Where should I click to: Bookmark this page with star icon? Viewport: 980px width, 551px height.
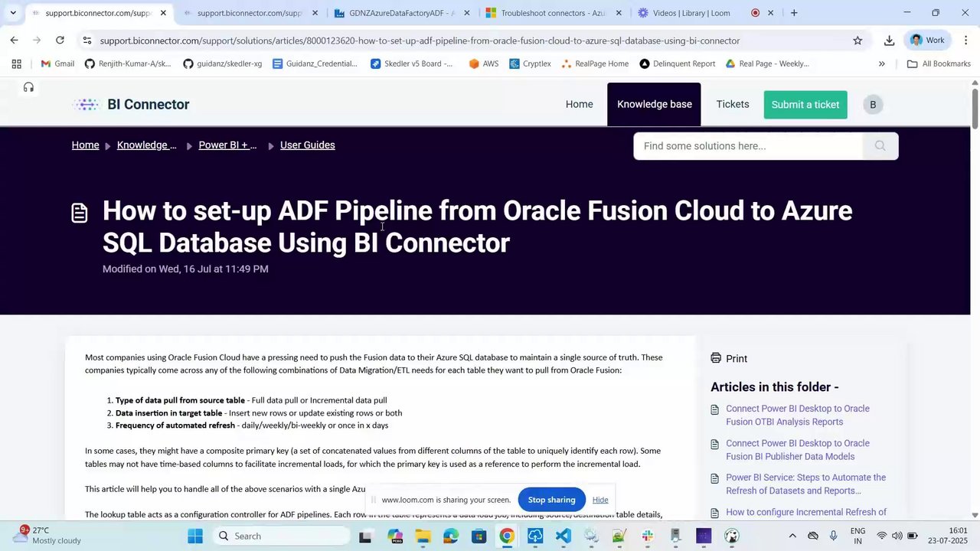pyautogui.click(x=857, y=41)
